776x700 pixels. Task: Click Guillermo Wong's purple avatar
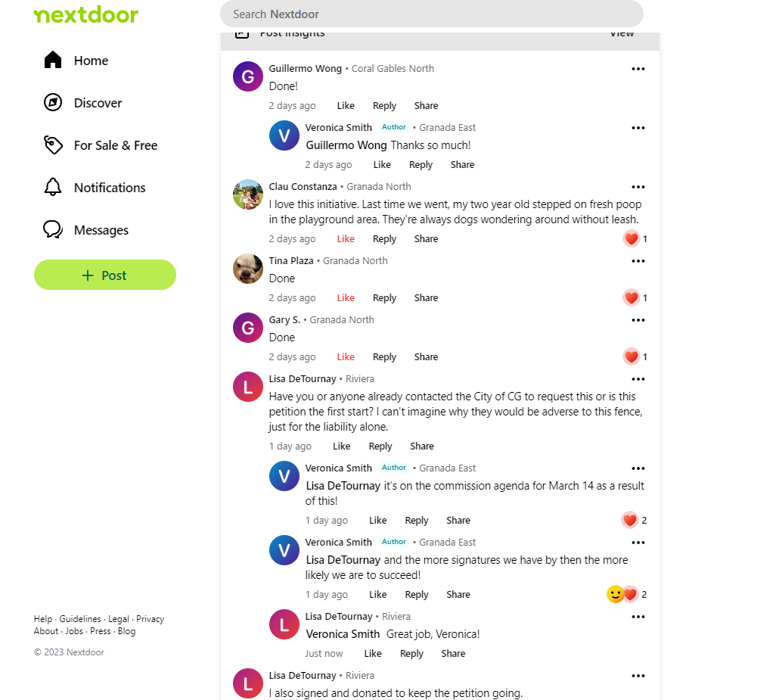pyautogui.click(x=248, y=76)
